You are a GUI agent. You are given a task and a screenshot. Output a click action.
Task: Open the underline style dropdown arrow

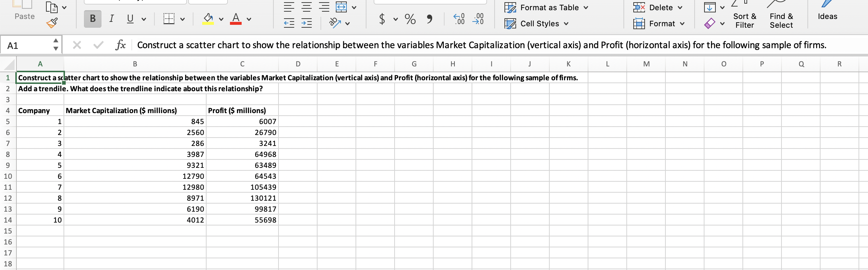(144, 19)
